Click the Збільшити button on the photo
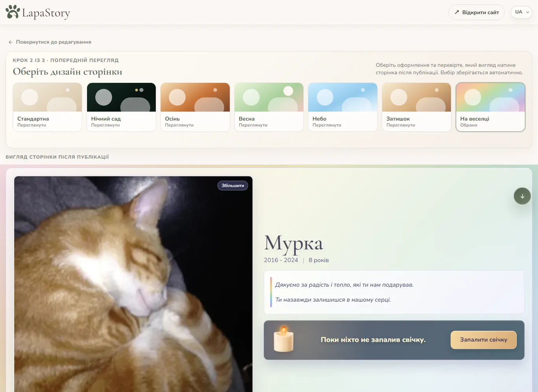 click(x=233, y=185)
